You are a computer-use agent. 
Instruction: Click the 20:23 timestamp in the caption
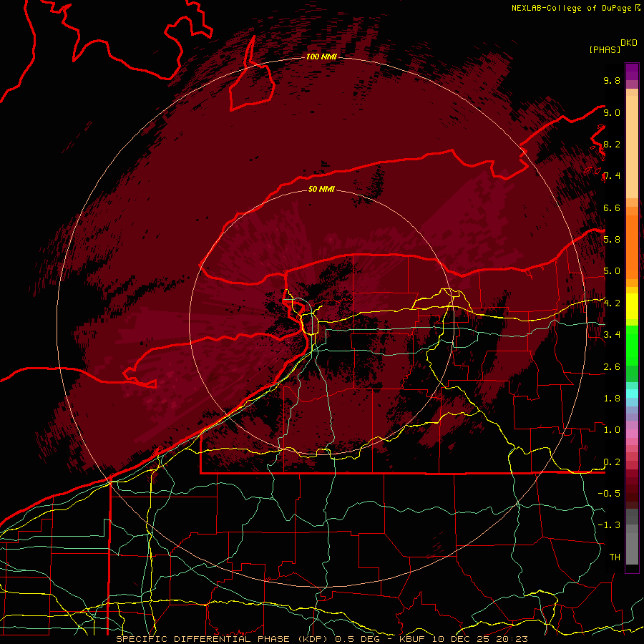pyautogui.click(x=514, y=639)
